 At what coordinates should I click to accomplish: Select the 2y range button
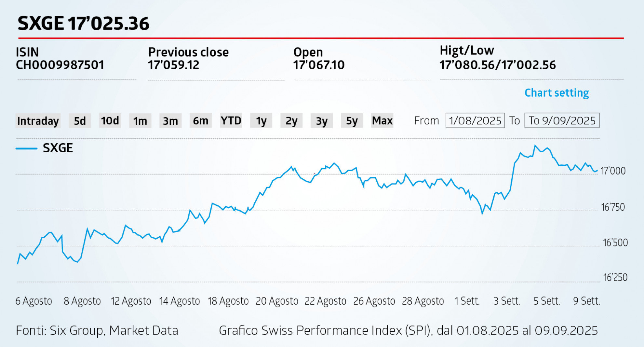pos(291,121)
